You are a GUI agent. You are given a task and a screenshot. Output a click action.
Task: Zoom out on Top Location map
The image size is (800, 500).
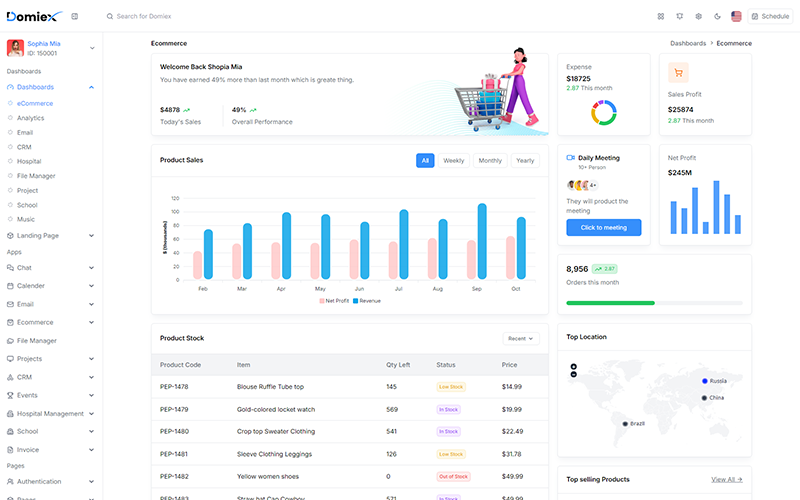(573, 374)
